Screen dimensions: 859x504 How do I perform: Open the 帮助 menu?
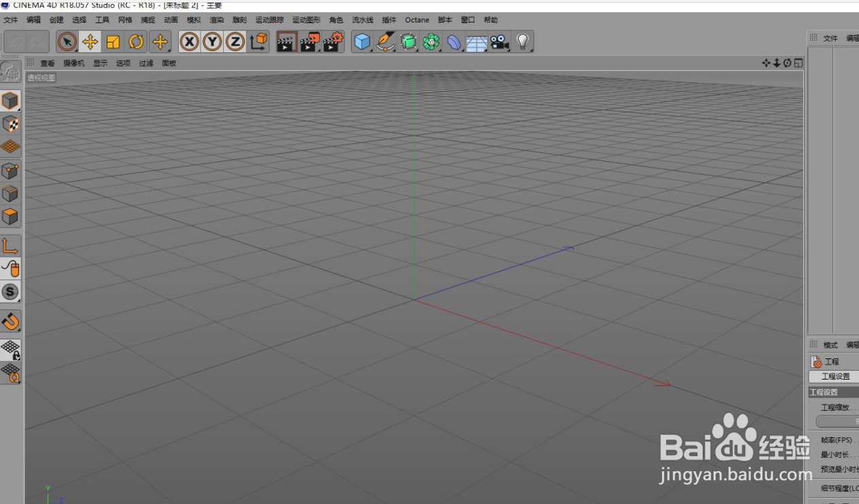coord(490,20)
